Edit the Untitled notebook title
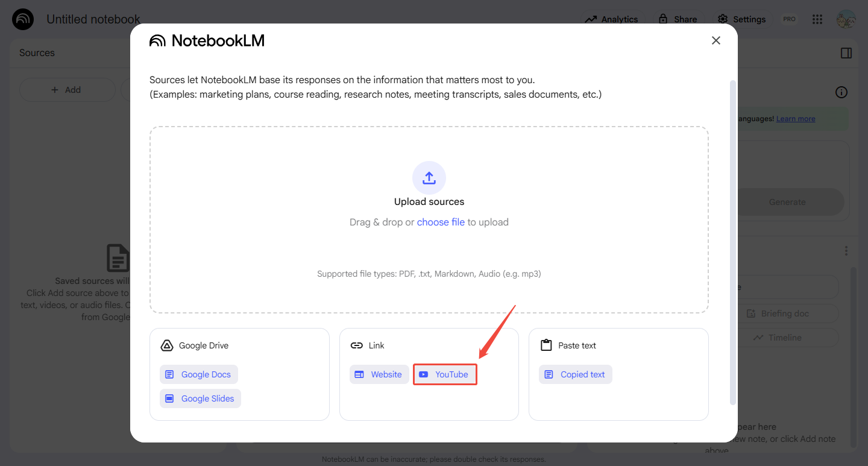This screenshot has width=868, height=466. pyautogui.click(x=93, y=19)
